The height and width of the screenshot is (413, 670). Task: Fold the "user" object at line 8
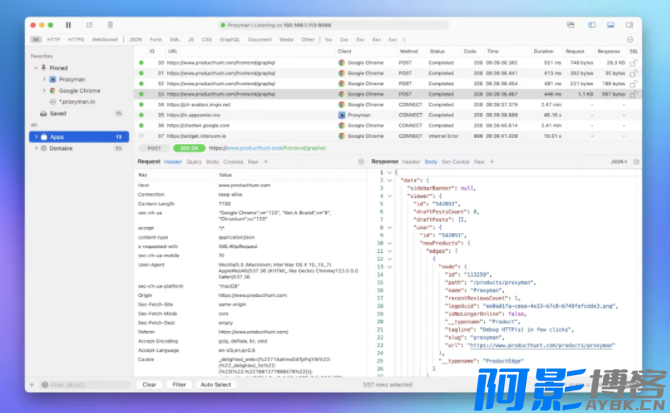(390, 228)
